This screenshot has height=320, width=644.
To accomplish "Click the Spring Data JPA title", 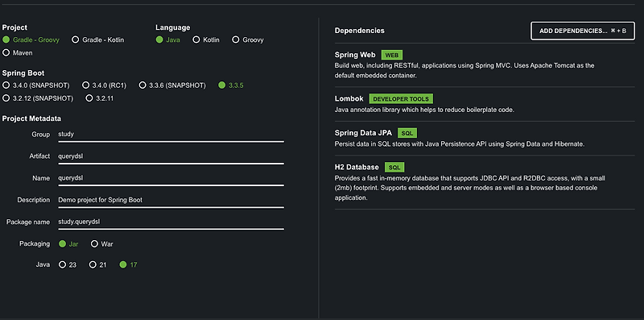I will (363, 133).
